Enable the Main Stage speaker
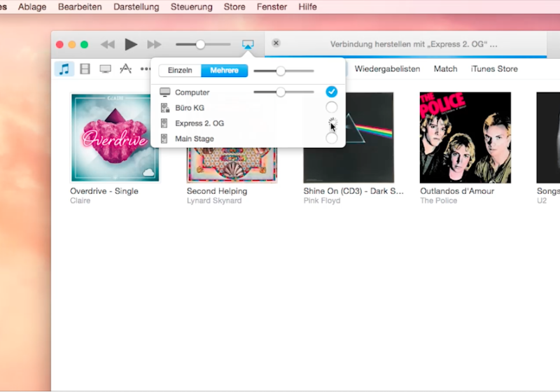 pos(332,138)
